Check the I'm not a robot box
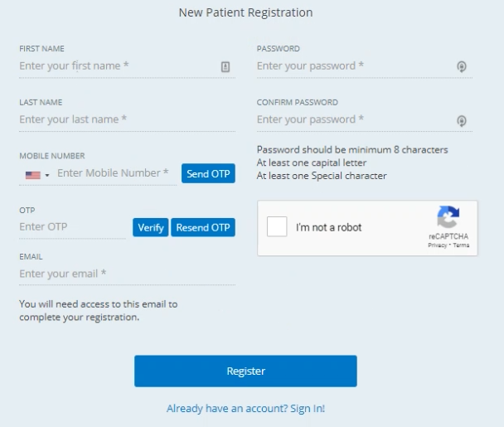This screenshot has height=427, width=504. [277, 226]
